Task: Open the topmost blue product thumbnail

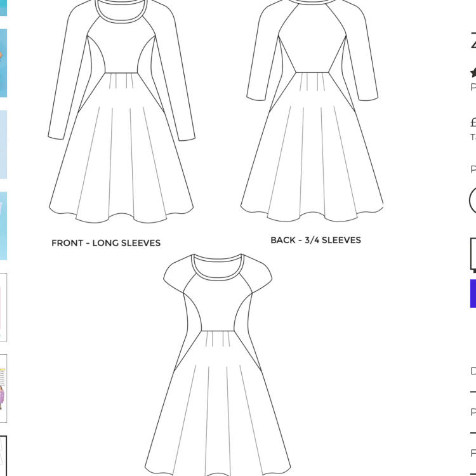Action: [x=3, y=8]
